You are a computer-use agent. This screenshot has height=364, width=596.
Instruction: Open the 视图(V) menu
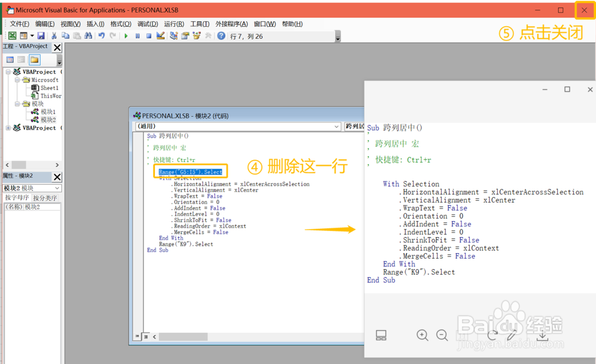[x=70, y=24]
